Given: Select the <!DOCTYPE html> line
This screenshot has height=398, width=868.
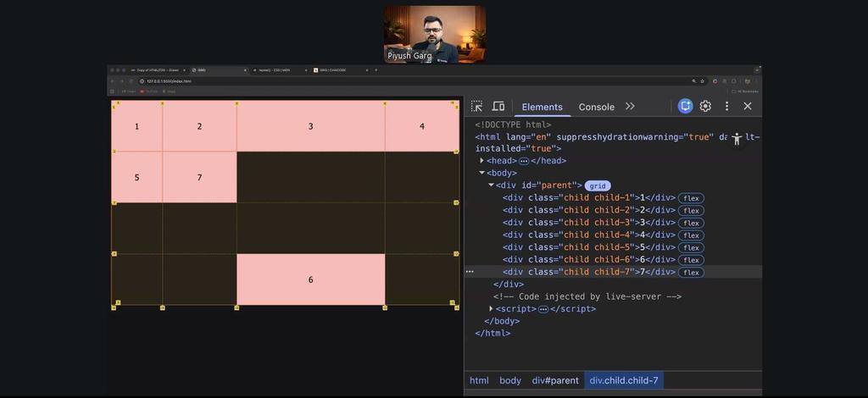Looking at the screenshot, I should click(x=513, y=124).
